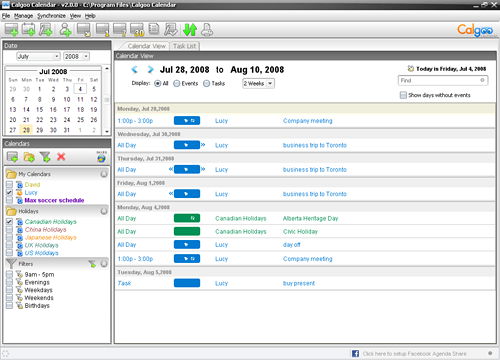Enable Max soccer schedule checkbox
500x360 pixels.
9,200
